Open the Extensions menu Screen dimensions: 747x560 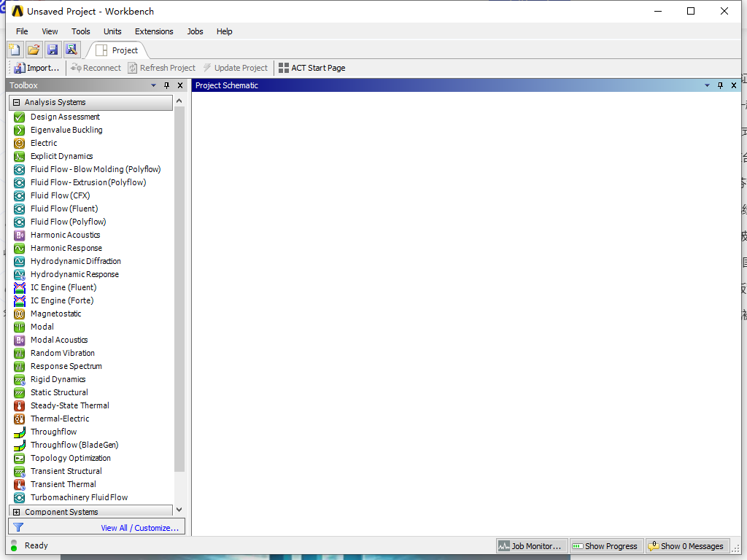tap(154, 31)
